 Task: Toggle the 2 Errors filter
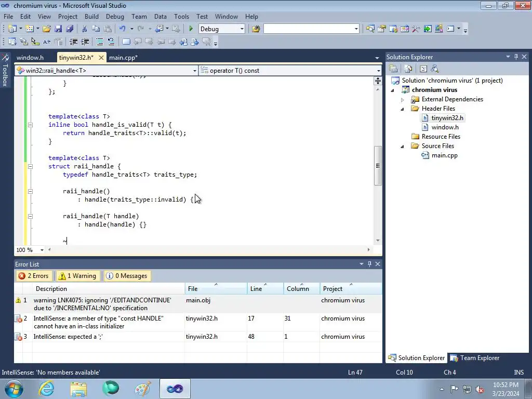coord(34,276)
